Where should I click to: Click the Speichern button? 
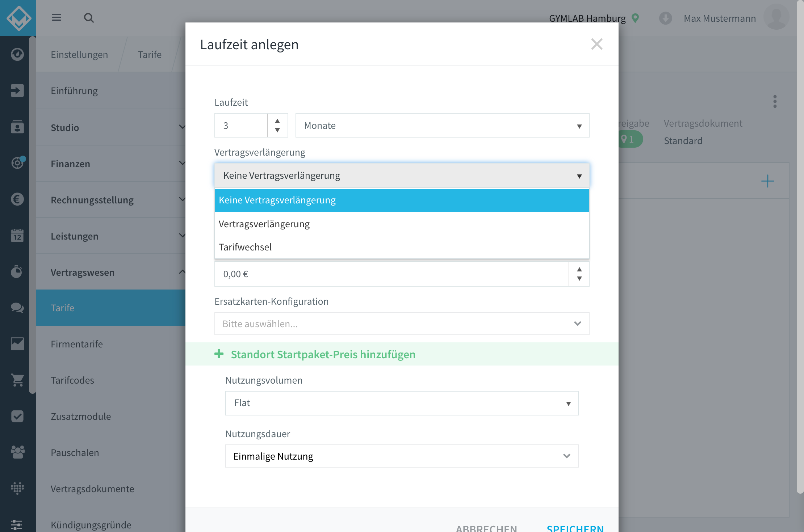[575, 528]
